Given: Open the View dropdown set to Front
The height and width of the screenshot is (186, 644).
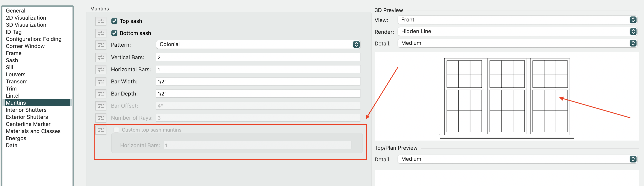Looking at the screenshot, I should click(517, 20).
